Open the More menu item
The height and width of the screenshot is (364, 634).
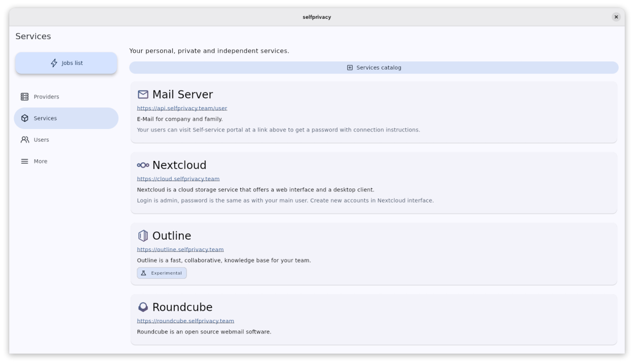tap(66, 161)
